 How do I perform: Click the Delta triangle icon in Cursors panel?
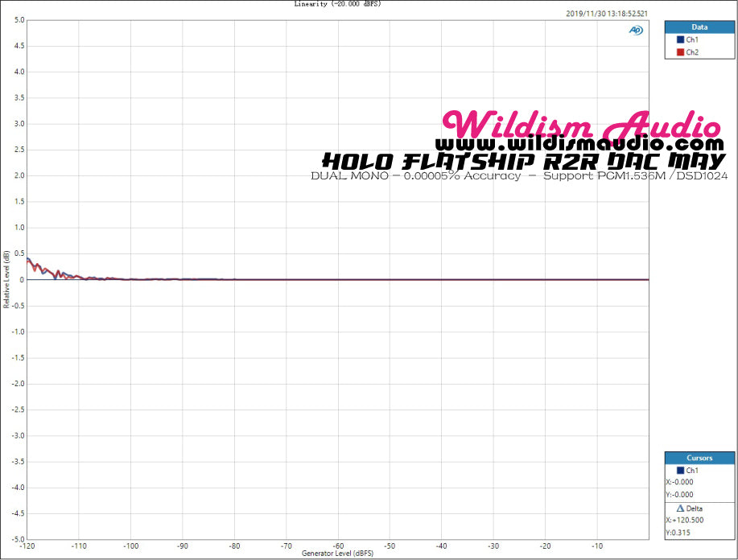coord(681,509)
